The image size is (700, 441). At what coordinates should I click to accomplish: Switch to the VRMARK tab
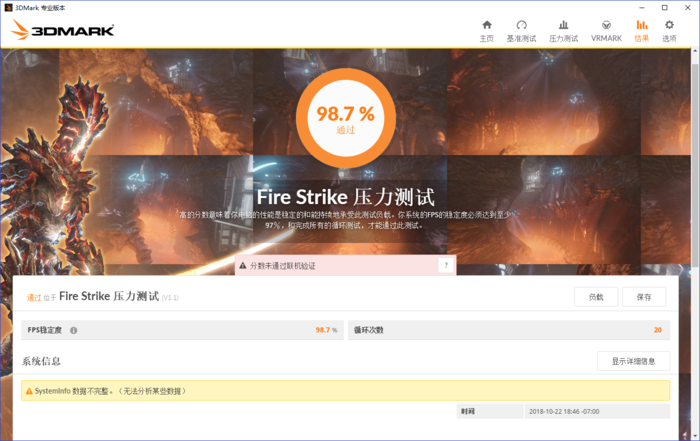pos(606,31)
